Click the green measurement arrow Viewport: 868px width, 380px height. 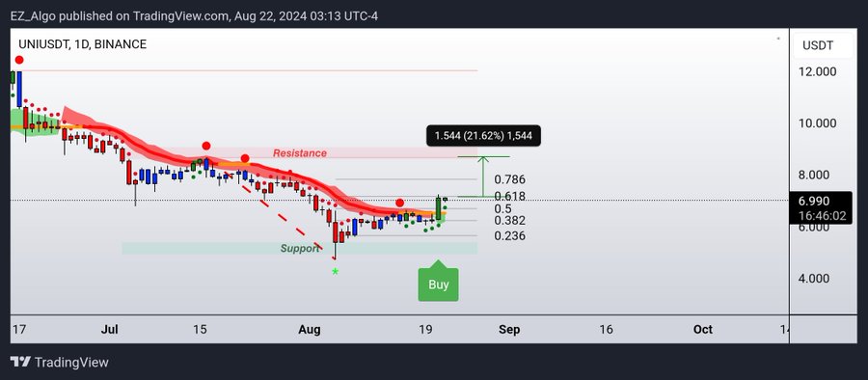click(483, 176)
